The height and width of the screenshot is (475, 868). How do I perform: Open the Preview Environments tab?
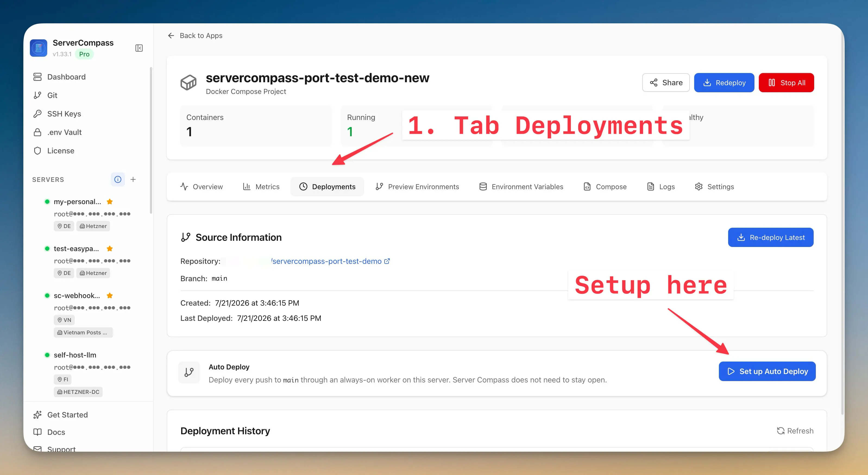coord(417,186)
